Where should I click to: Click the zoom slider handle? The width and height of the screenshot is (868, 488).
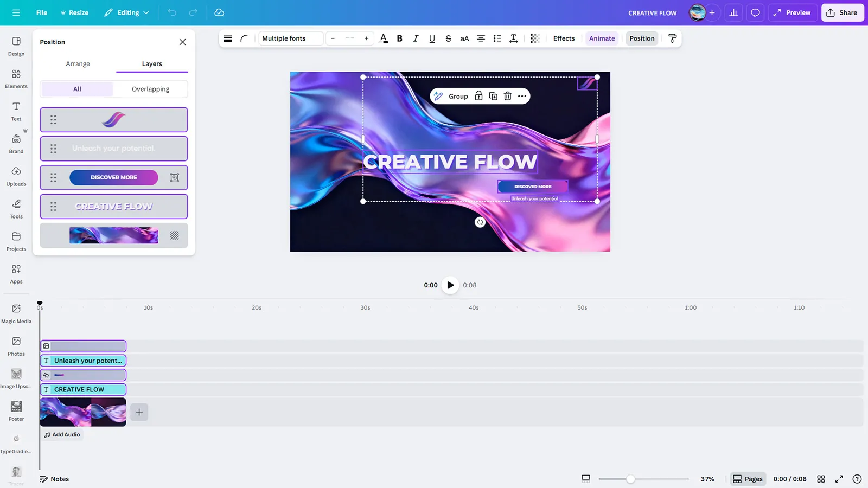click(630, 479)
